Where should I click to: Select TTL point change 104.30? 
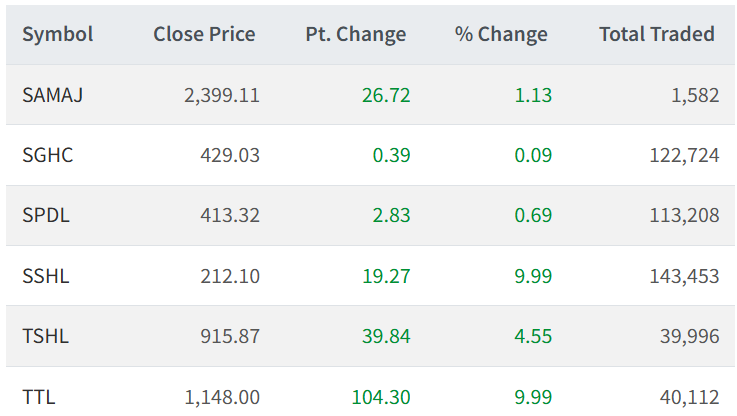381,397
